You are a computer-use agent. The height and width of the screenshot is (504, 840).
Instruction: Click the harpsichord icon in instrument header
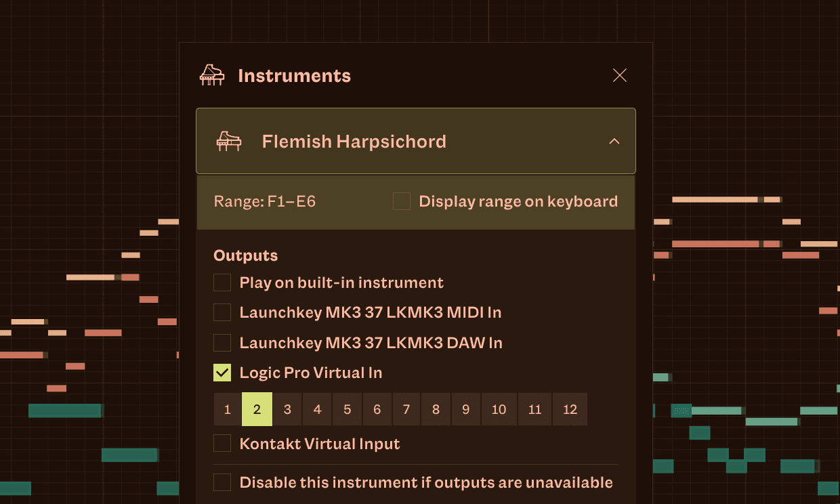point(228,142)
